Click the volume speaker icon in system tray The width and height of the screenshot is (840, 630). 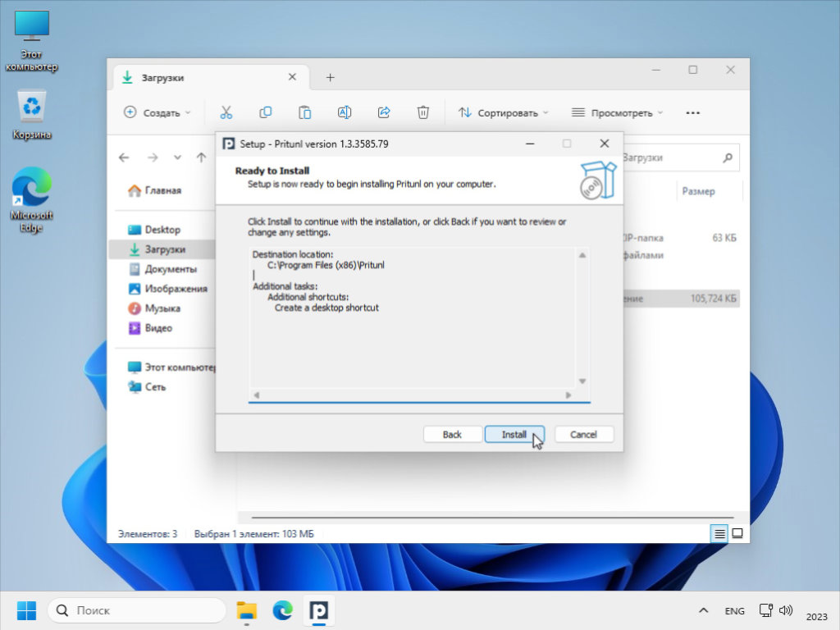(785, 610)
